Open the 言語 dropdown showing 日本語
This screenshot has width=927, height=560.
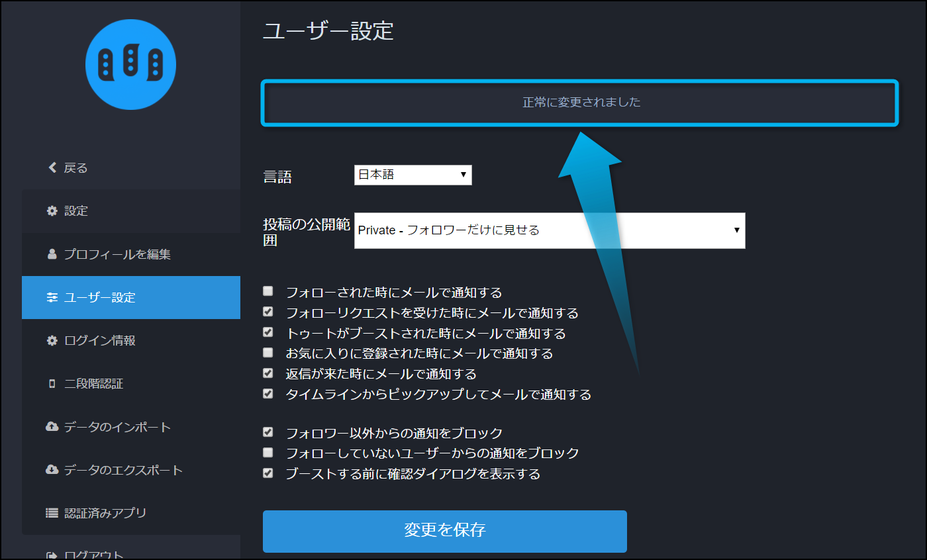[x=413, y=175]
